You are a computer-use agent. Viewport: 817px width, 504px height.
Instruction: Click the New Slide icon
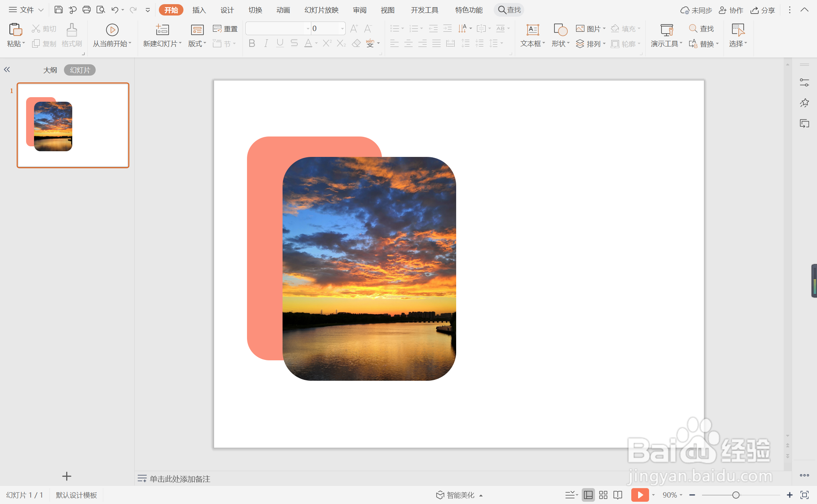tap(162, 29)
